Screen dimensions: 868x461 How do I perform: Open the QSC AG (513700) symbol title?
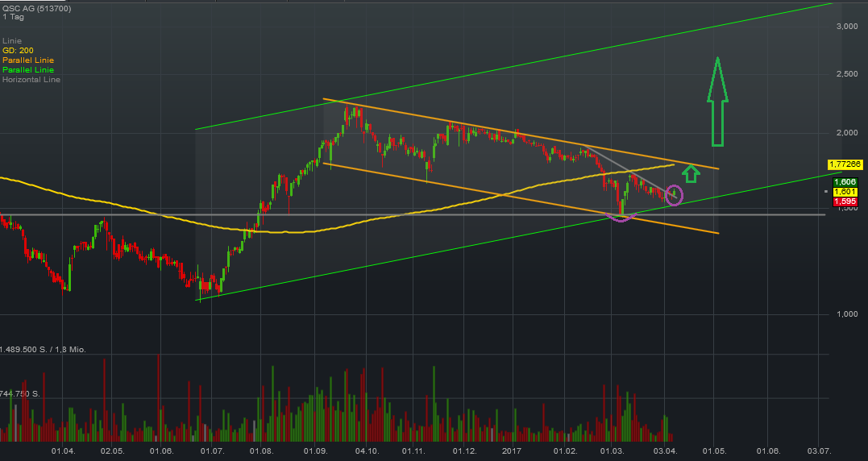pos(36,7)
